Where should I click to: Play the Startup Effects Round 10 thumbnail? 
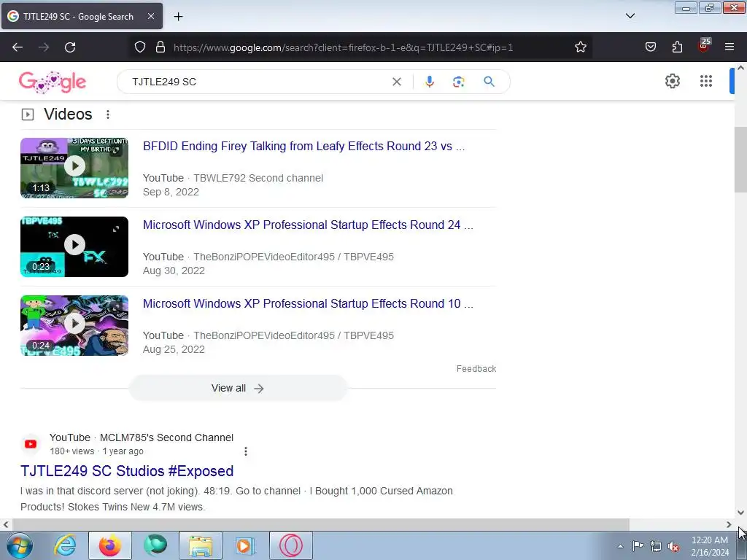(x=74, y=325)
